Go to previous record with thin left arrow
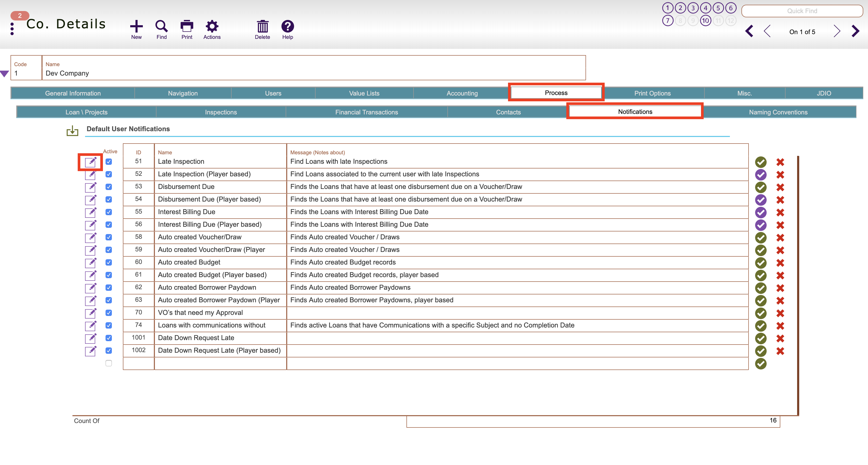868x465 pixels. click(x=767, y=31)
